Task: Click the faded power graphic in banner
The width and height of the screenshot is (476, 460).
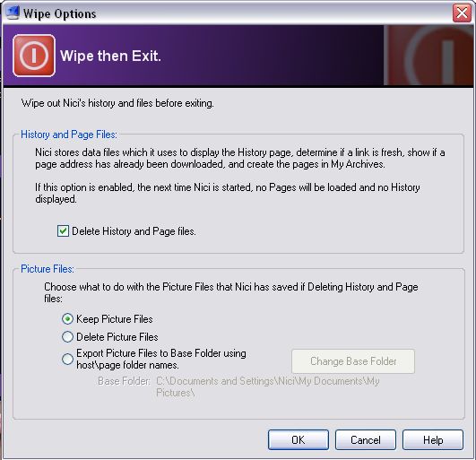Action: click(428, 56)
